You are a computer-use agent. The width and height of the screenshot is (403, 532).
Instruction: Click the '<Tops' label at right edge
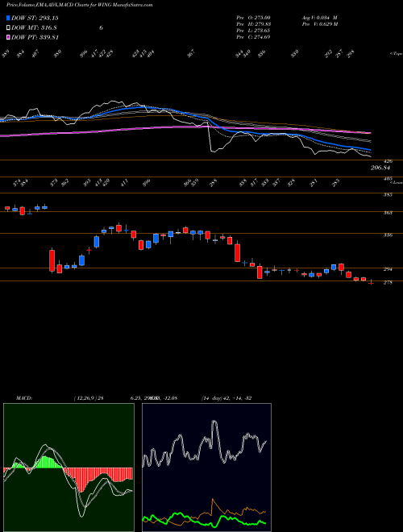click(x=396, y=54)
